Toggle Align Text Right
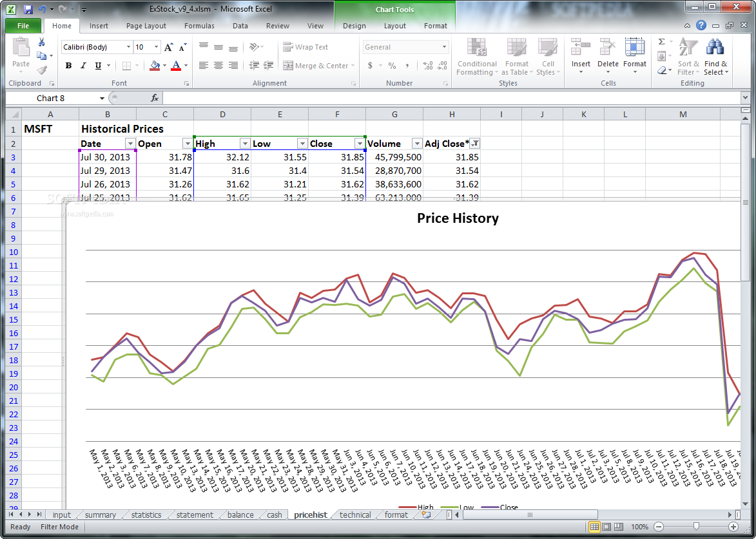 click(x=233, y=66)
